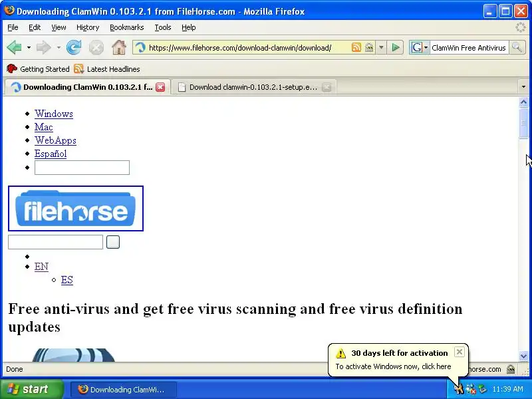This screenshot has height=399, width=532.
Task: Click the activity throbber icon at top right
Action: 521,27
